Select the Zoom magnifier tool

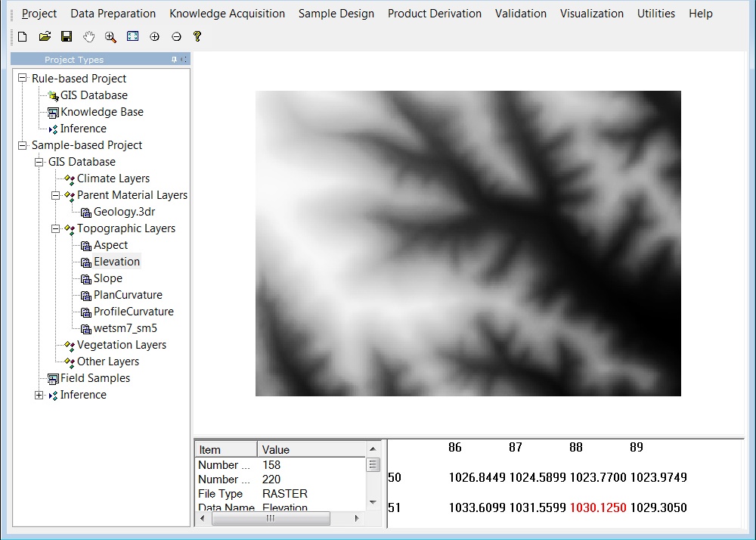[x=110, y=36]
